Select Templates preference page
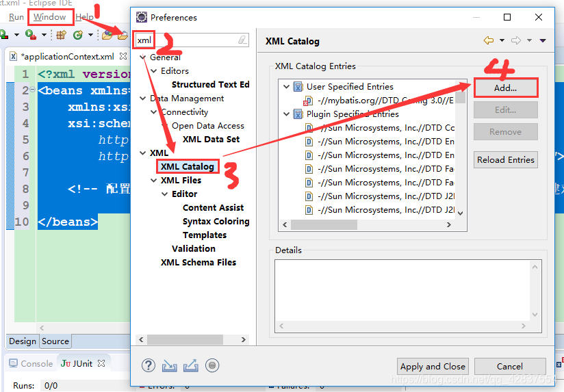This screenshot has height=392, width=564. click(x=205, y=235)
